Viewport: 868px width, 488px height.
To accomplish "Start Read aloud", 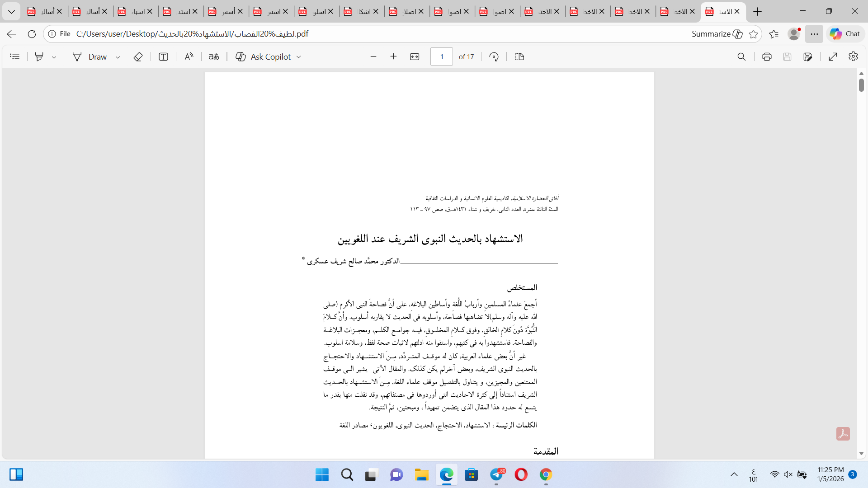I will coord(189,56).
